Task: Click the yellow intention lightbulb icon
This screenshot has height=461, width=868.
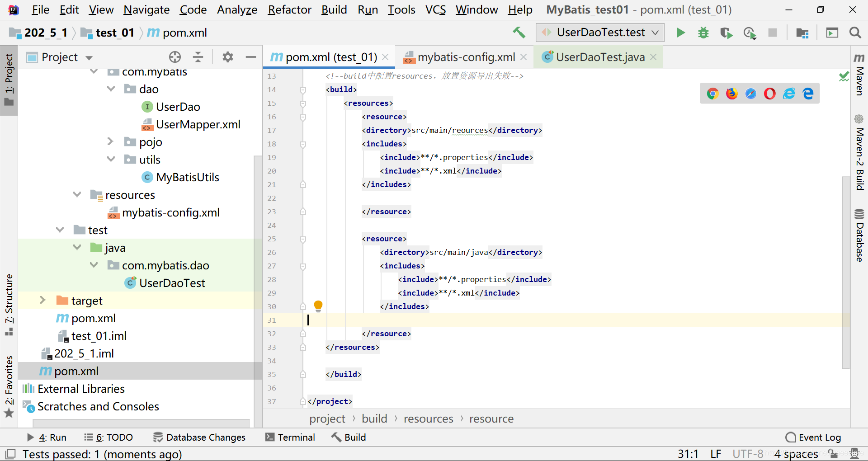Action: click(318, 306)
